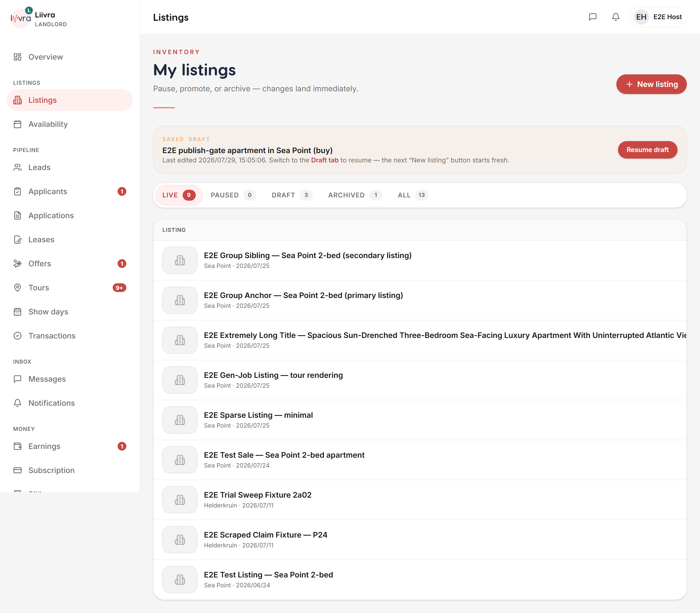Open E2E Trial Sweep Fixture 2a02
Image resolution: width=700 pixels, height=613 pixels.
(420, 500)
